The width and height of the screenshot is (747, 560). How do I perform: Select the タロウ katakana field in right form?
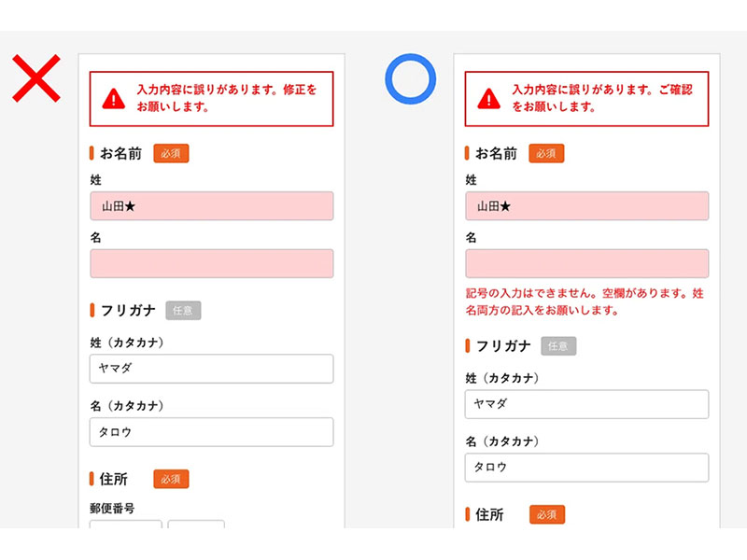586,468
